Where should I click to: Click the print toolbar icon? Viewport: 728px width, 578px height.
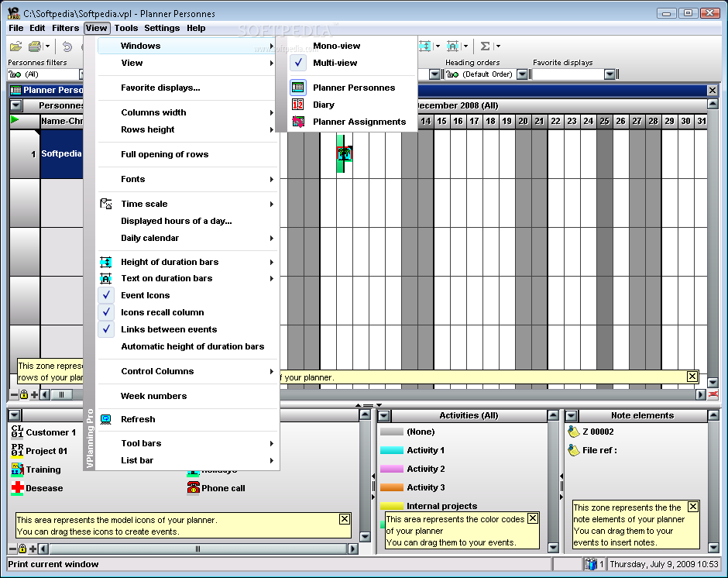(35, 46)
